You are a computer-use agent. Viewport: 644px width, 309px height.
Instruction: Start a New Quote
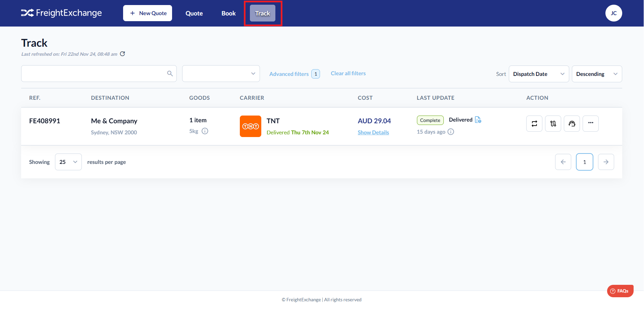pos(148,13)
